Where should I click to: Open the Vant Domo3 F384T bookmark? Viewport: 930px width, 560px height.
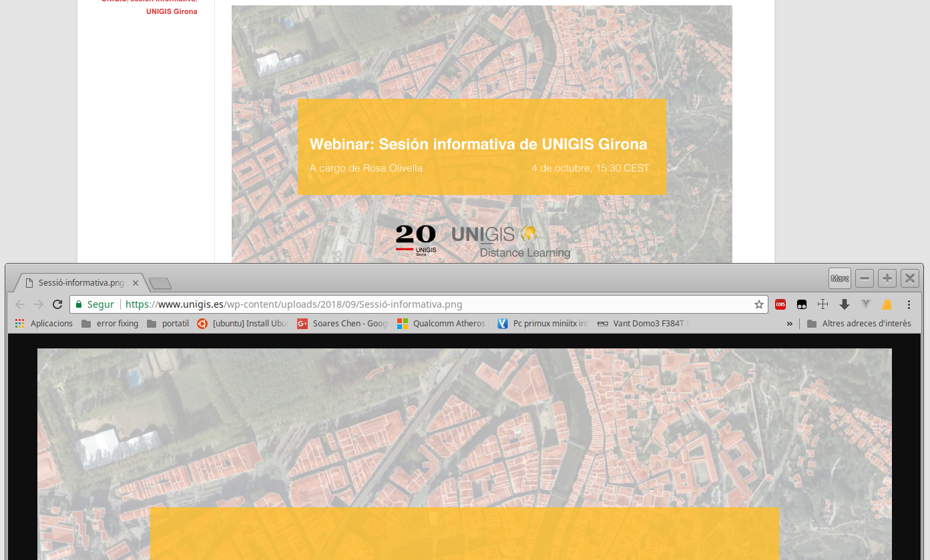coord(643,324)
